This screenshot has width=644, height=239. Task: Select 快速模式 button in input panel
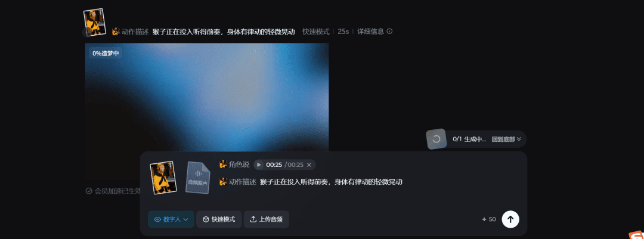click(219, 219)
